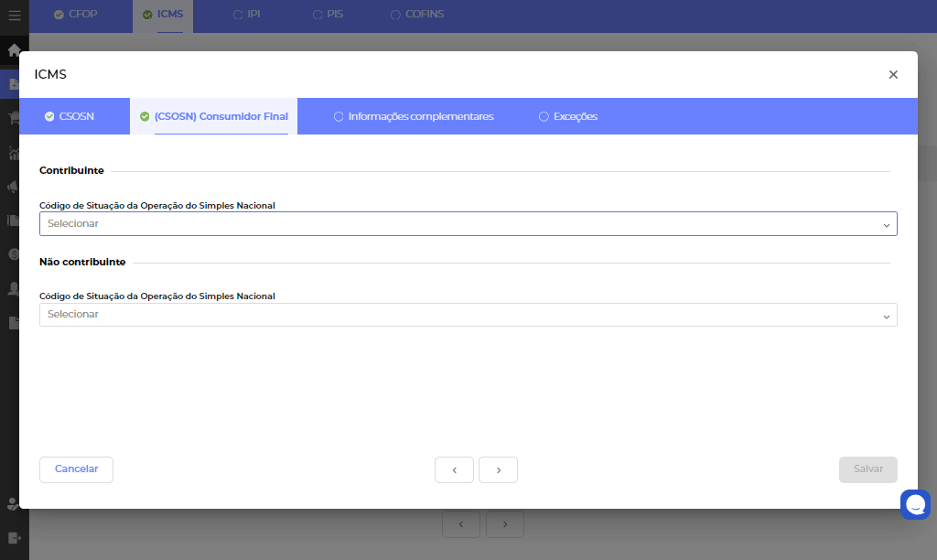Open the Exceções tab
Screen dimensions: 937x560
coord(568,117)
